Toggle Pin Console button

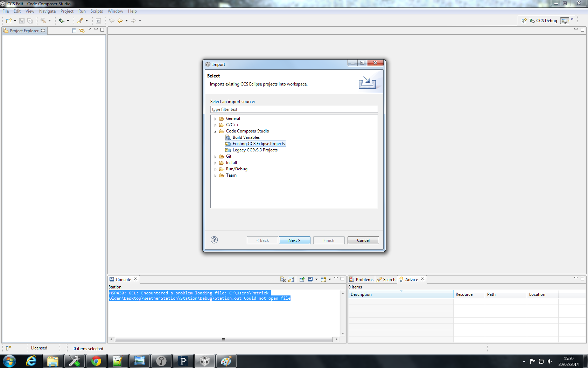click(302, 279)
